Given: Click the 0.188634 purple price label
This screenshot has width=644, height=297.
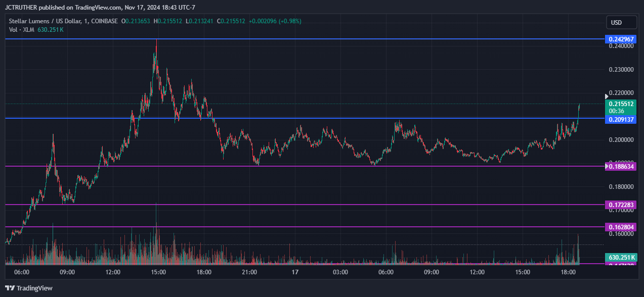Looking at the screenshot, I should [621, 166].
